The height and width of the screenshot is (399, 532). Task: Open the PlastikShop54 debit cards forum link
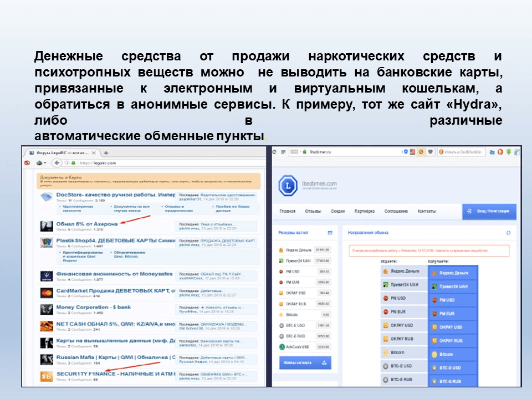coord(115,241)
